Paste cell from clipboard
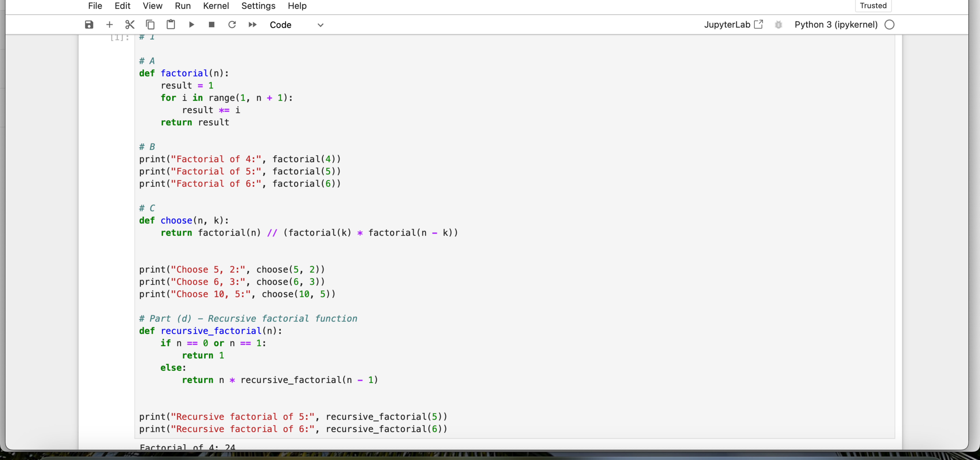Screen dimensions: 980x460 [x=171, y=24]
